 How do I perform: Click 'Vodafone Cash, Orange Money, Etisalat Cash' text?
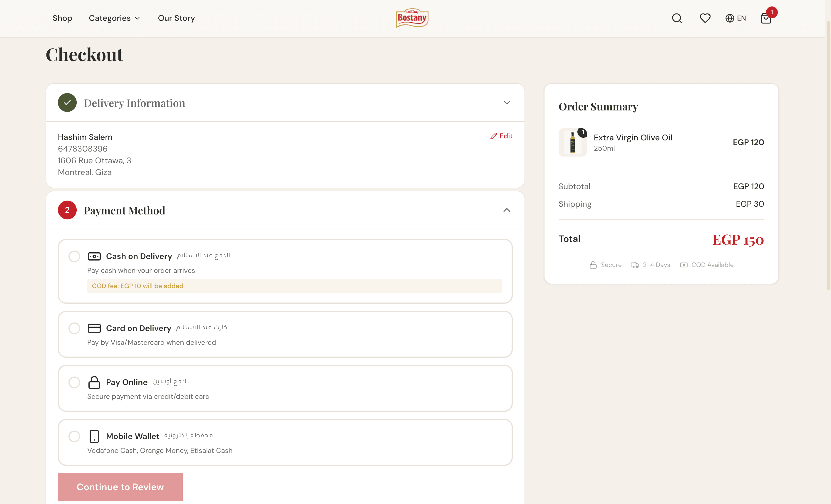point(160,450)
